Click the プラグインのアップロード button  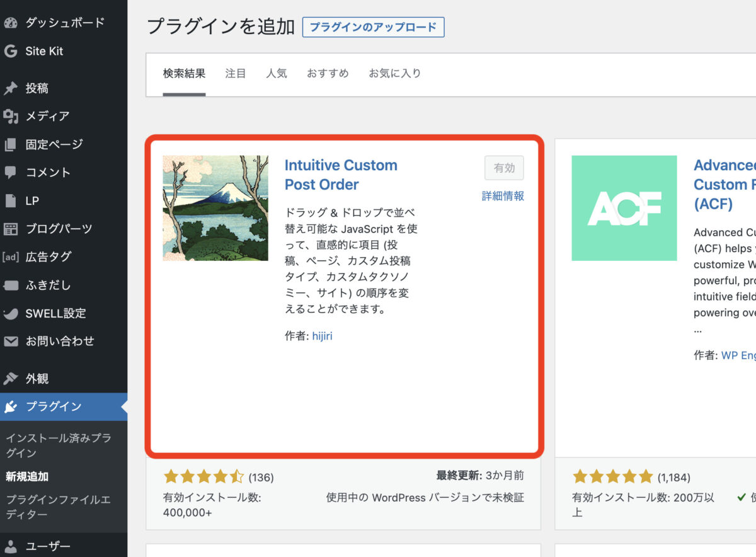[373, 27]
